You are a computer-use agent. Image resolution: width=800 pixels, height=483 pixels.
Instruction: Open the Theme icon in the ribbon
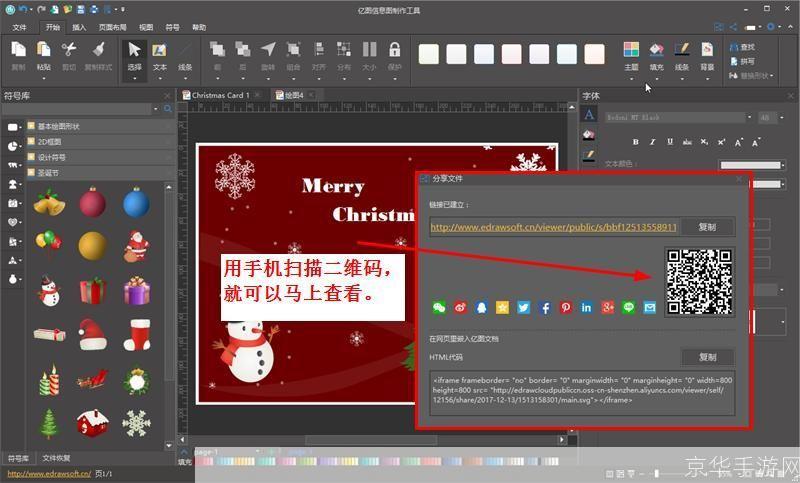click(631, 49)
